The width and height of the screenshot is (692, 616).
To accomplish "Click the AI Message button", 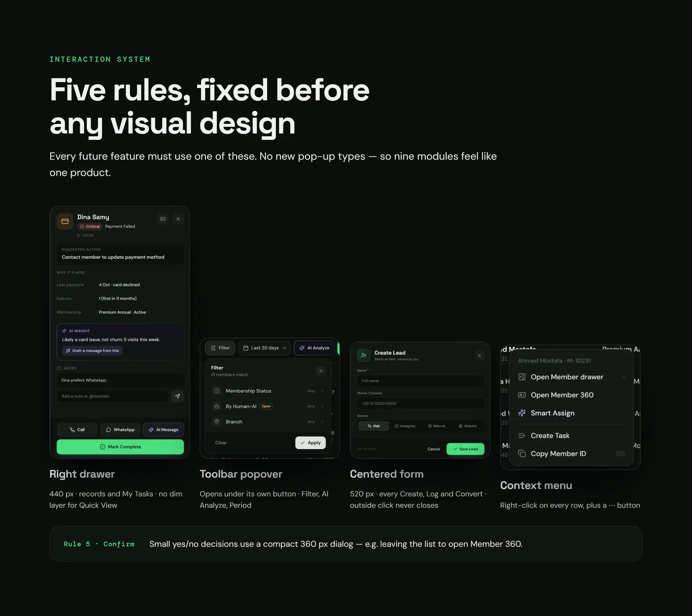I will pyautogui.click(x=163, y=429).
